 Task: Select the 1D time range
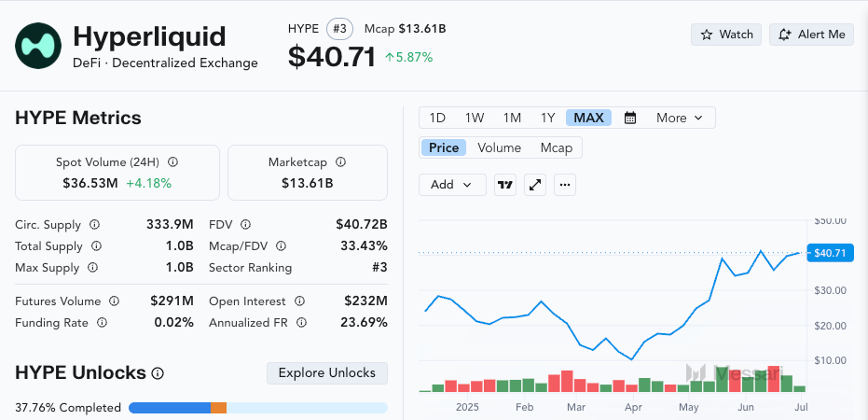click(437, 118)
